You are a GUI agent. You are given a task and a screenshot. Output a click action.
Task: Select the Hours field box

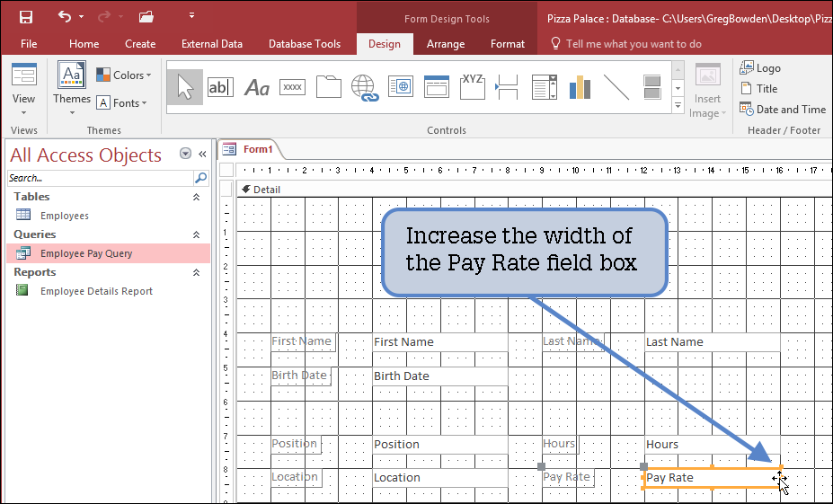pyautogui.click(x=712, y=445)
